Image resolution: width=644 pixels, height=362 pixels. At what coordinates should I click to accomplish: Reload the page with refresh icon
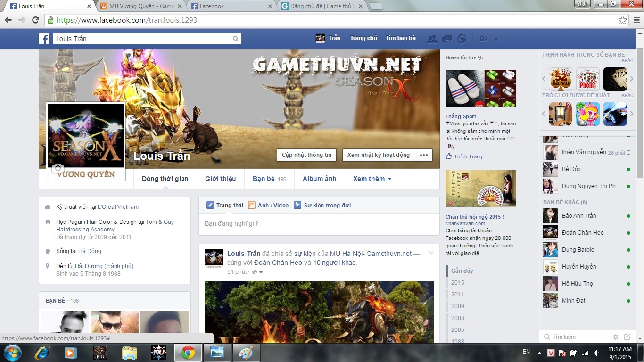click(35, 20)
